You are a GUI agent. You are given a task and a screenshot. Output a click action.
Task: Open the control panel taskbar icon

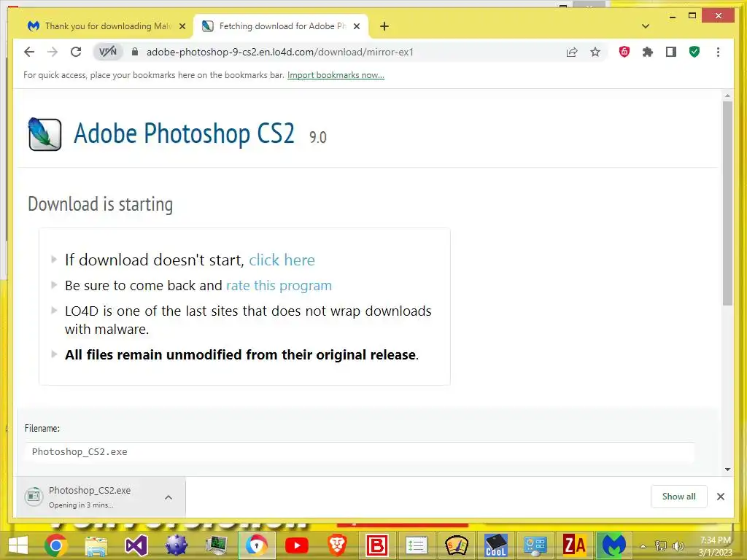[x=535, y=545]
